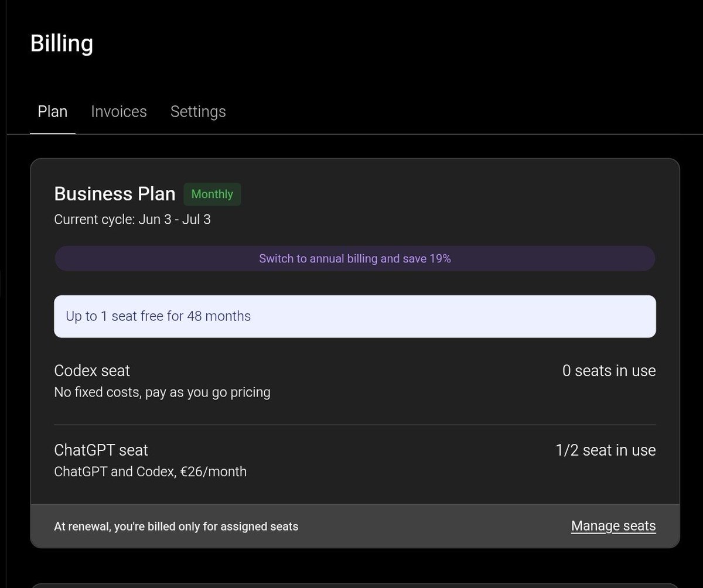Click No fixed costs, pay as you go text
703x588 pixels.
[162, 392]
